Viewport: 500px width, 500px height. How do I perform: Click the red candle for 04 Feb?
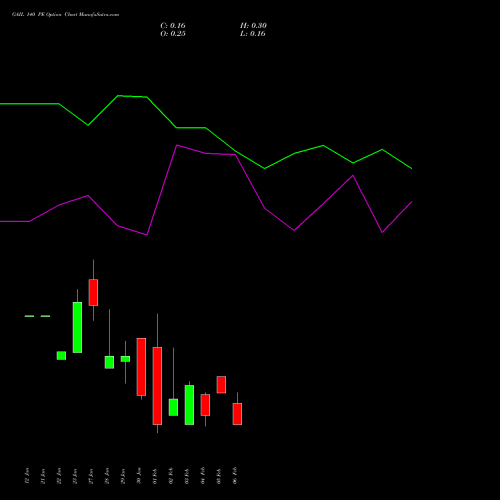[205, 405]
